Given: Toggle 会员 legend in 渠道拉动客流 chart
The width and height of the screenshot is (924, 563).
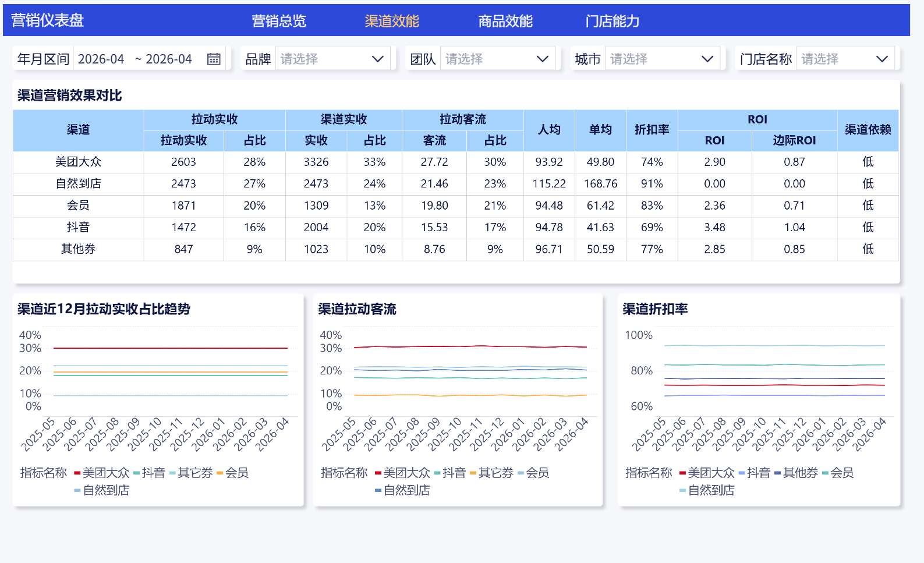Looking at the screenshot, I should [533, 473].
